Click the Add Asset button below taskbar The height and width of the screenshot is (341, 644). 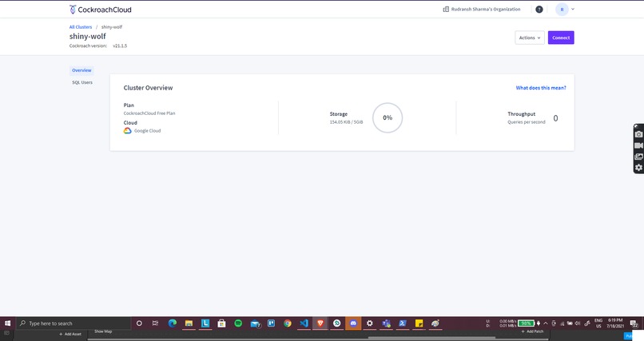70,334
